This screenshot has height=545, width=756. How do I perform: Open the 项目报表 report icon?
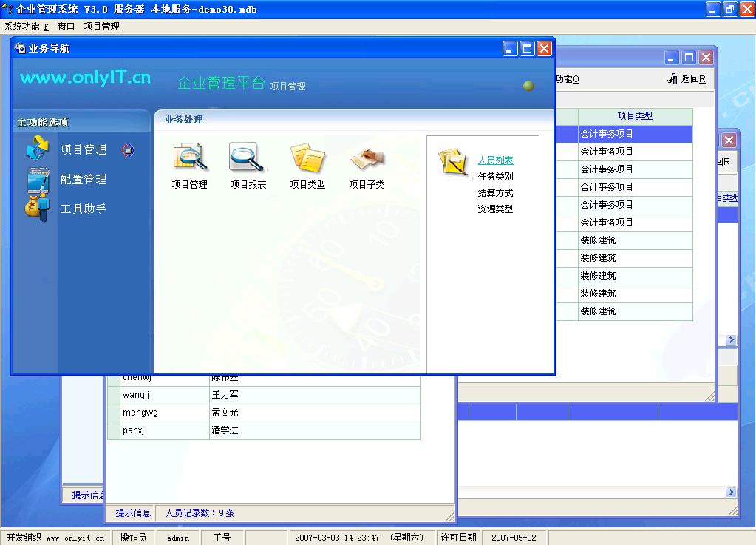tap(248, 157)
